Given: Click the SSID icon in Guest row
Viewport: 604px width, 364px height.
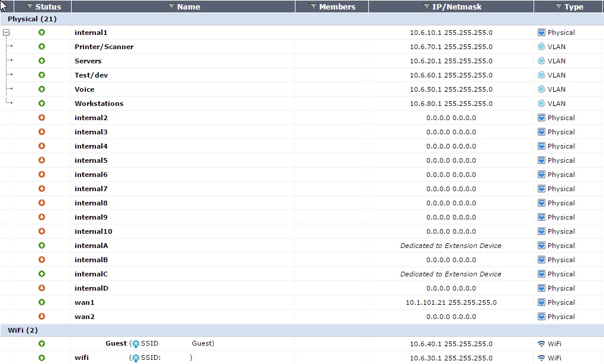Looking at the screenshot, I should 136,344.
